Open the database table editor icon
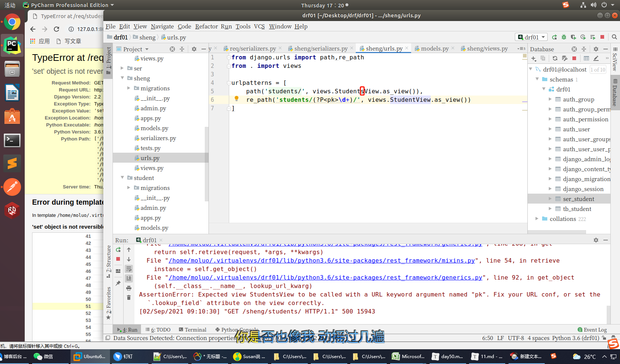Screen dimensions: 620x364 point(586,59)
